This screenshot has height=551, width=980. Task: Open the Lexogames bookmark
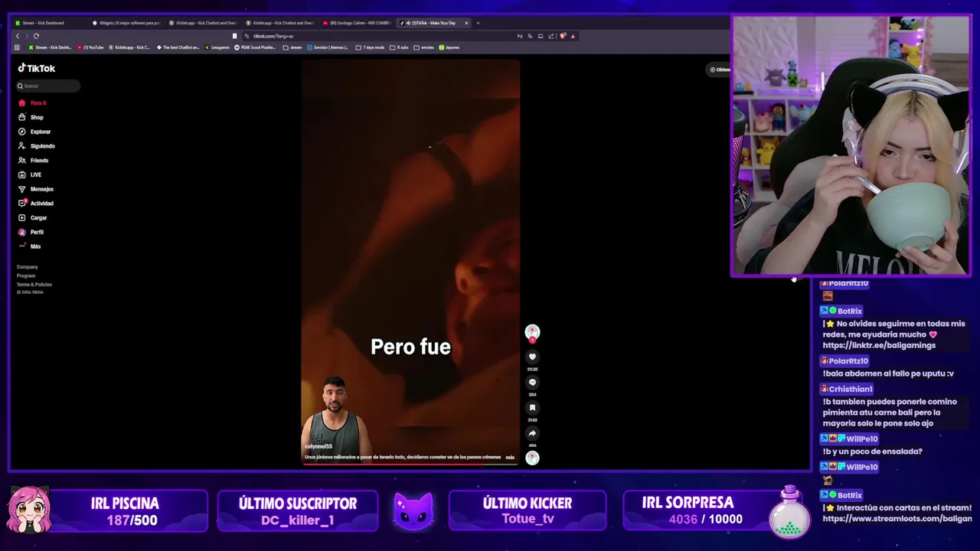click(217, 47)
